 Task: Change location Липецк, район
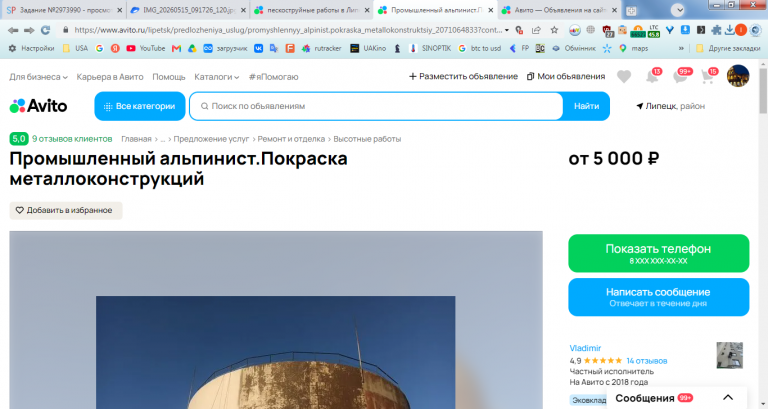[670, 106]
